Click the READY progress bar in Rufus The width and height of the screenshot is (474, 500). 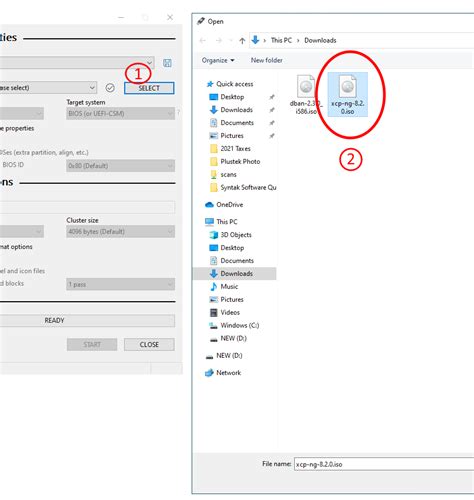pyautogui.click(x=87, y=320)
